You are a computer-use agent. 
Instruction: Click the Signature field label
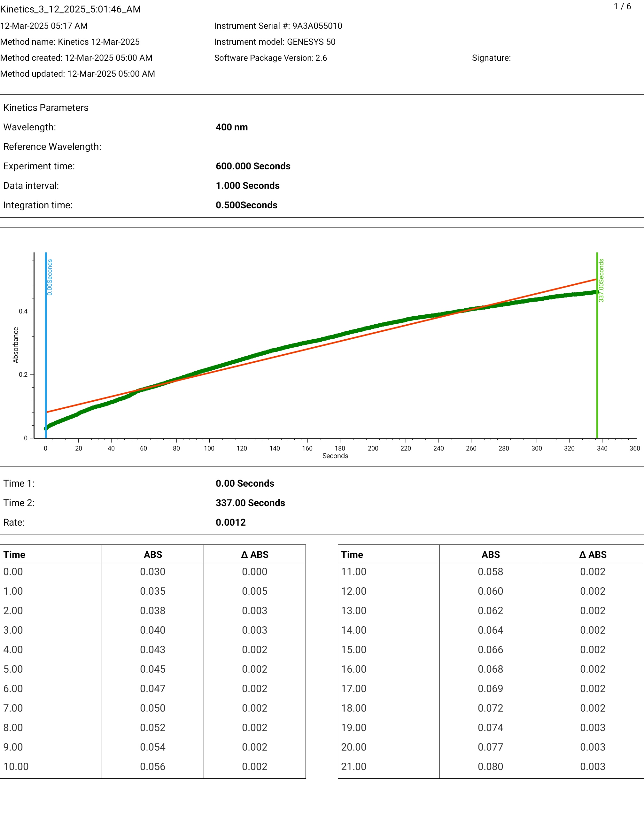click(x=491, y=58)
